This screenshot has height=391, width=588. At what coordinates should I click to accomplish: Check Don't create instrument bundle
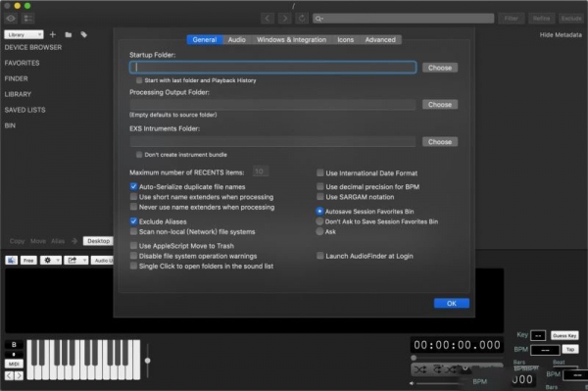(x=139, y=155)
